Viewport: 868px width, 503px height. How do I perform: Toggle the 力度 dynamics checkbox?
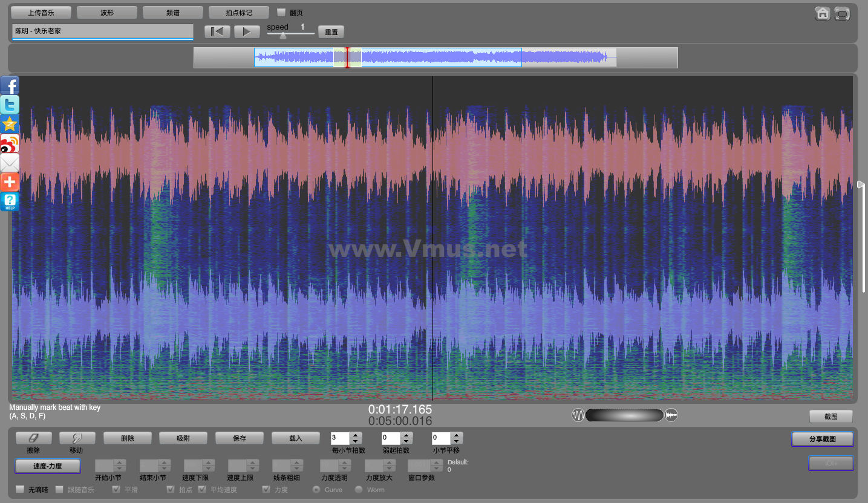coord(266,489)
